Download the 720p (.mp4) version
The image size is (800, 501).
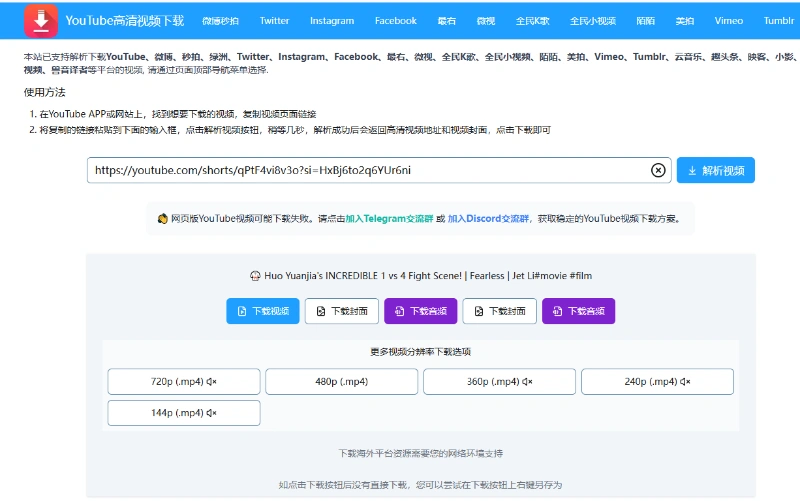(184, 382)
